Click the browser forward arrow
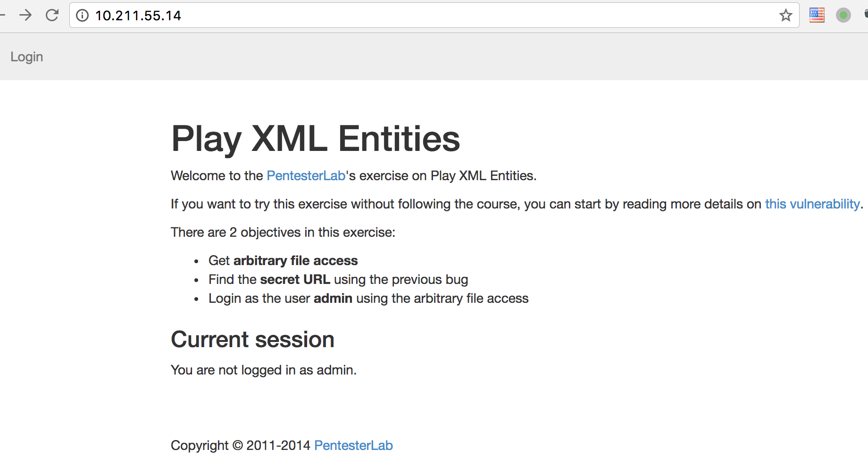The height and width of the screenshot is (466, 868). tap(25, 15)
